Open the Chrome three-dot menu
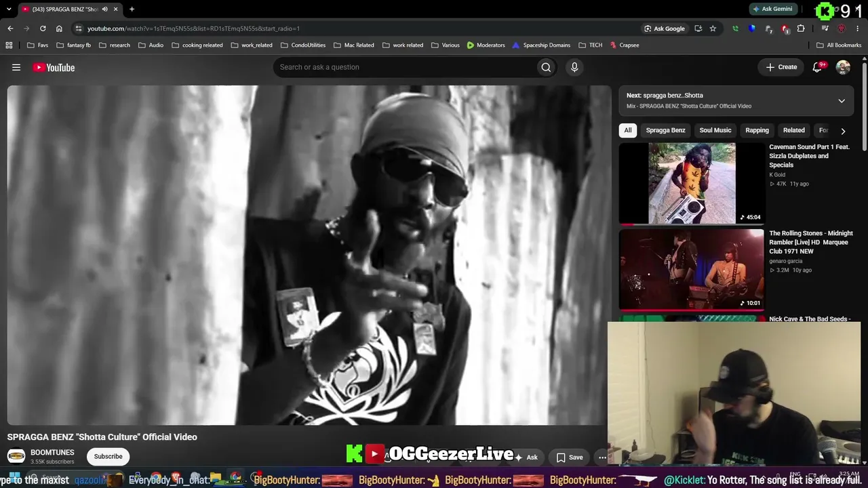This screenshot has height=488, width=868. point(858,28)
